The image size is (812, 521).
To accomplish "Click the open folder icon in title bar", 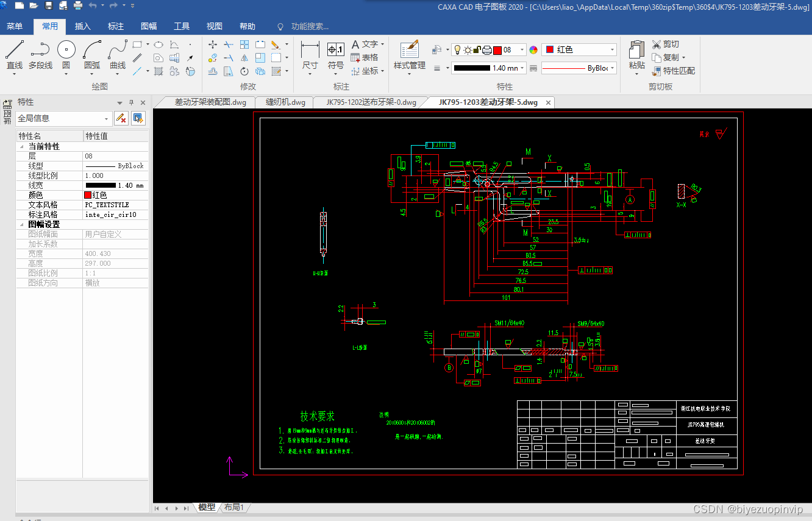I will point(34,5).
